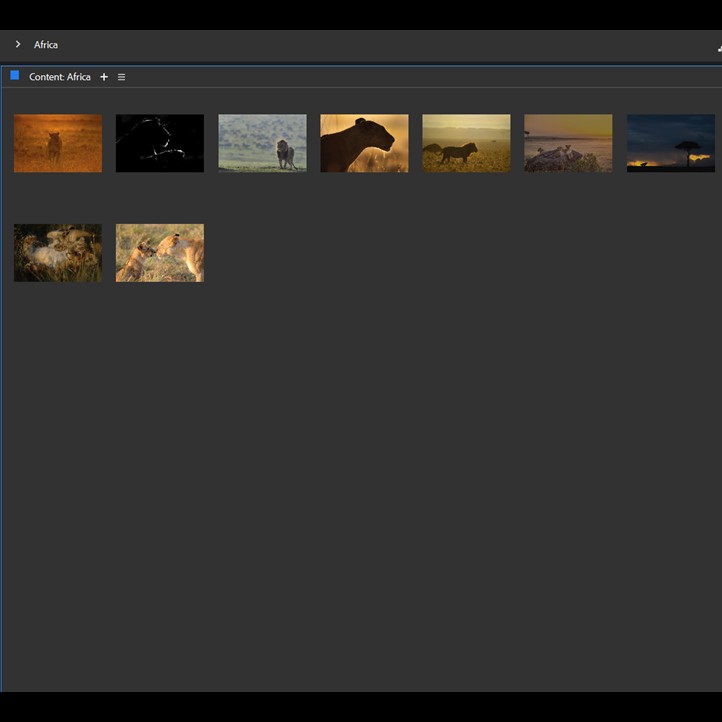Select the male lion walking on green plain

coord(262,143)
